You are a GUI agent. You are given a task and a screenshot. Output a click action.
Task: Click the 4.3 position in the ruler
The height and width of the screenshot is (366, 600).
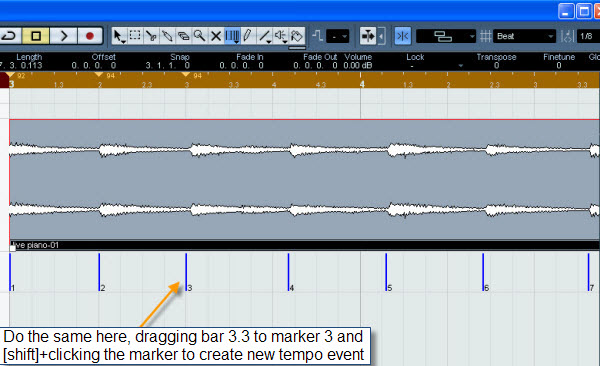pos(321,85)
